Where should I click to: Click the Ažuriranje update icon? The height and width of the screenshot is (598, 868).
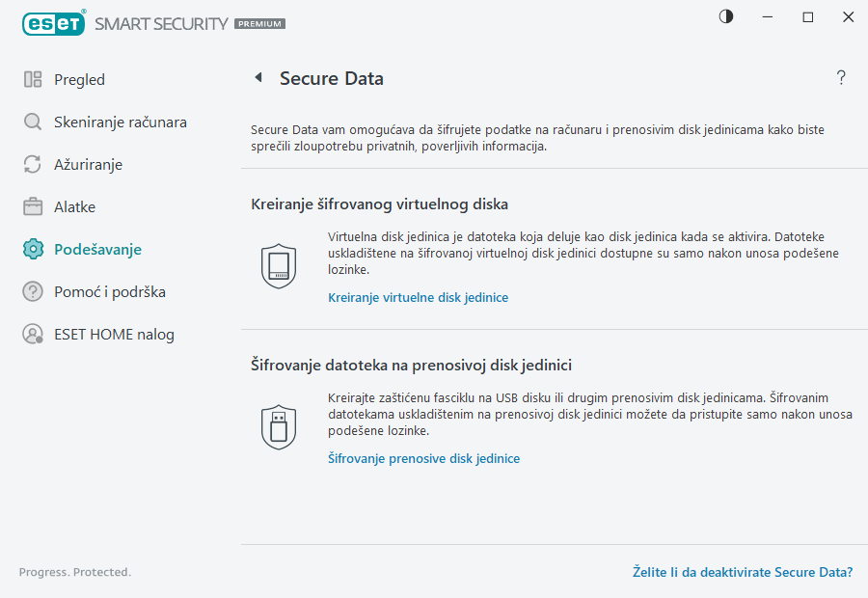point(33,164)
